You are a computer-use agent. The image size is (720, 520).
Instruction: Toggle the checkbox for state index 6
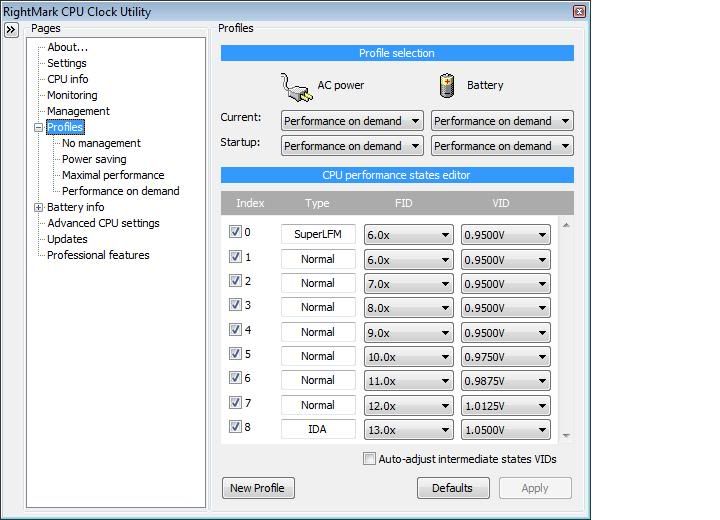click(235, 378)
